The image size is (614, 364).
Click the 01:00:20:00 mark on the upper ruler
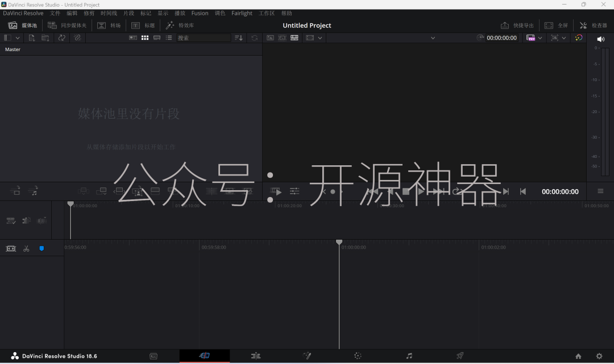click(x=290, y=206)
